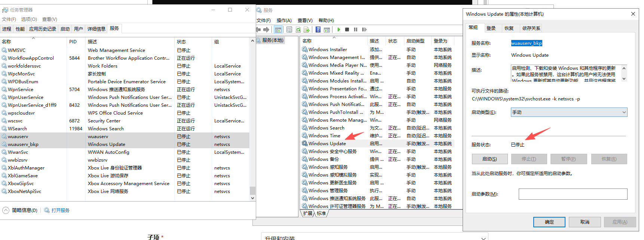This screenshot has height=240, width=644.
Task: Click the 应用(A) button
Action: coord(620,222)
